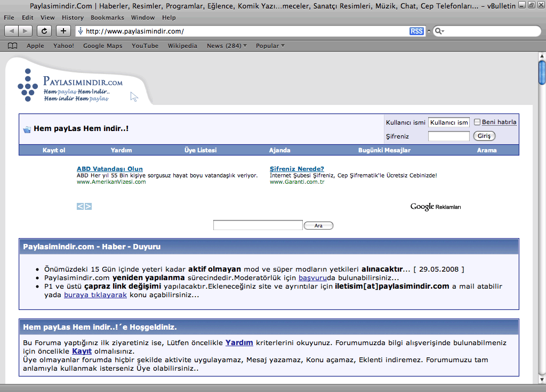Open the Hem payLas Hem indir..! title link
Screen dimensions: 546x392
[81, 129]
